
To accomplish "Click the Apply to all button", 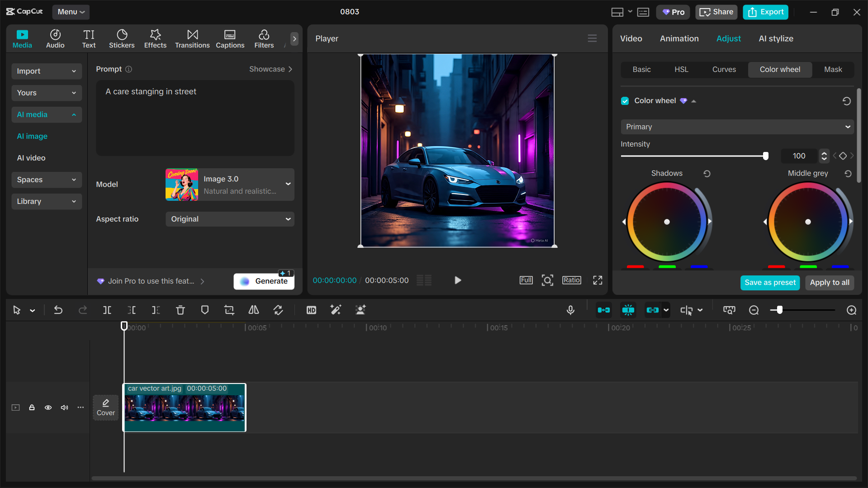I will (830, 282).
